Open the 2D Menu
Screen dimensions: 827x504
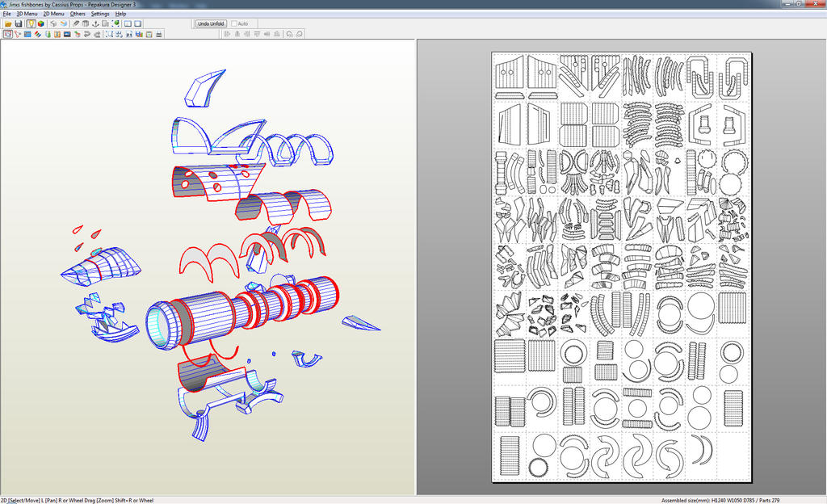pos(54,14)
